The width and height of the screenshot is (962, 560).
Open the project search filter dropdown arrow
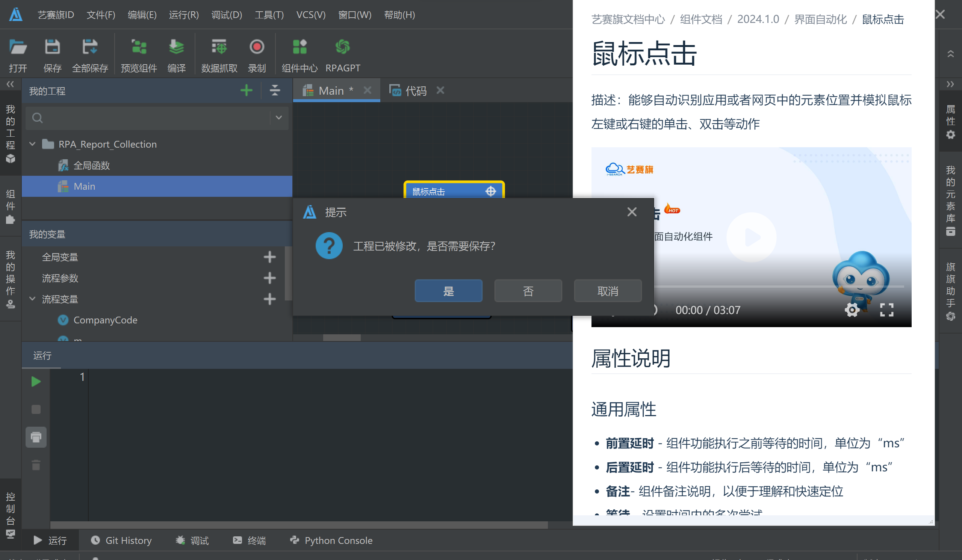279,118
